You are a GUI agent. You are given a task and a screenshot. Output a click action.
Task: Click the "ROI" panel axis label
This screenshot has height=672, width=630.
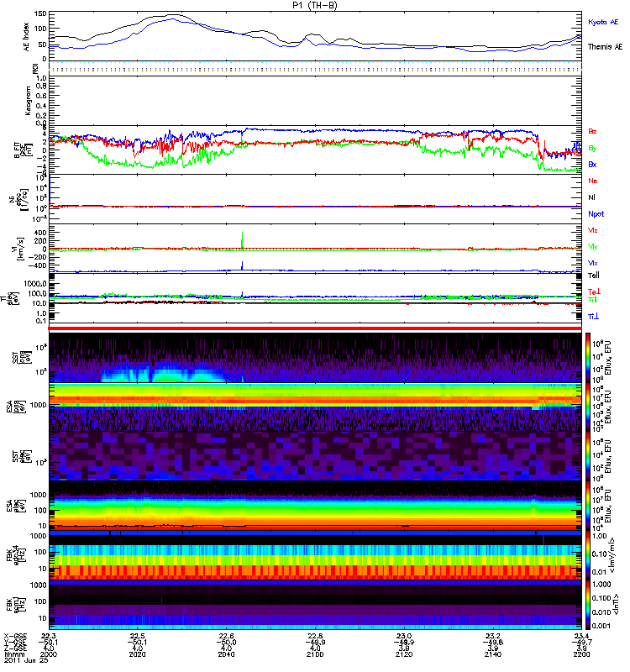click(35, 69)
